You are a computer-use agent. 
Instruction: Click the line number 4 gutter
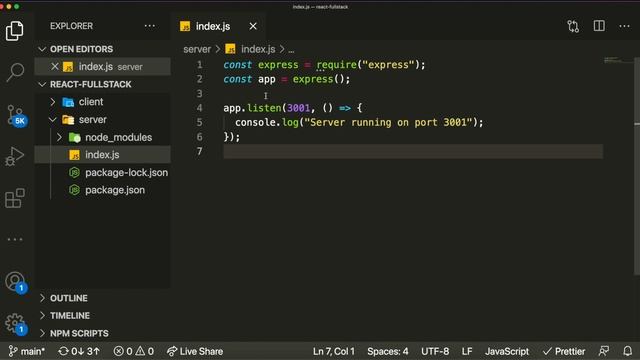click(x=199, y=108)
